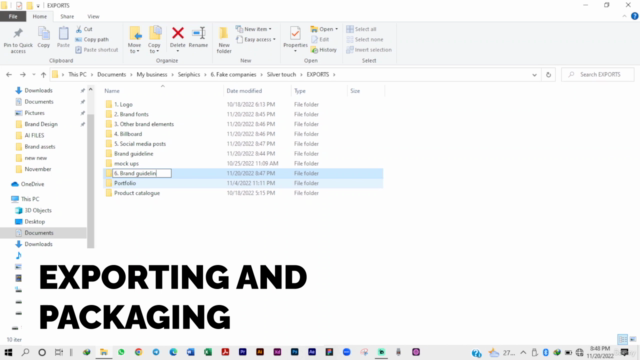Switch to the View ribbon tab
Image resolution: width=640 pixels, height=360 pixels.
pyautogui.click(x=93, y=16)
